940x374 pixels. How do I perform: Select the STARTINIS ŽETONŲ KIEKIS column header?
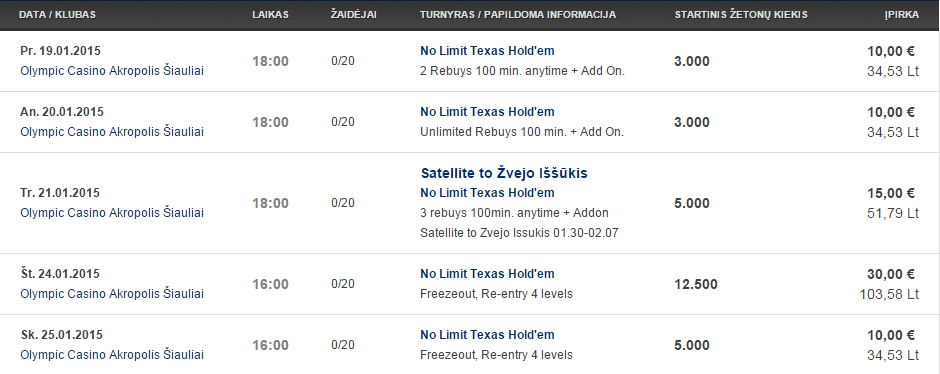click(741, 15)
